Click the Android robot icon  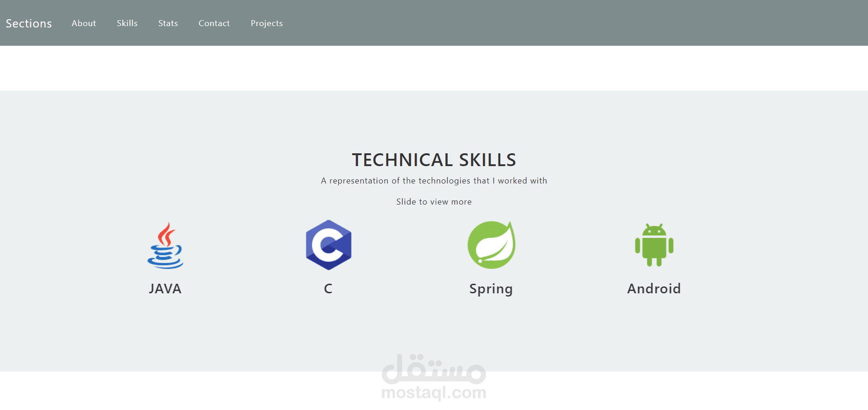point(654,245)
